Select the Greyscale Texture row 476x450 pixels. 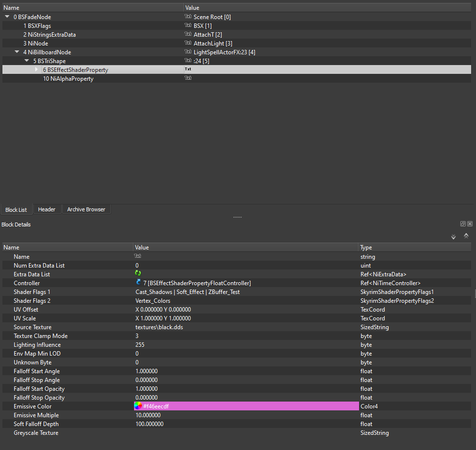237,433
